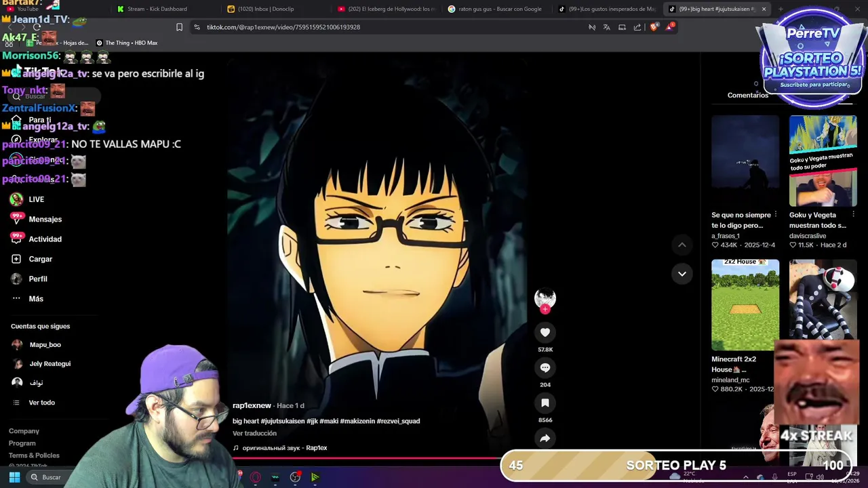Open the a_frases_1 author link

(x=726, y=236)
